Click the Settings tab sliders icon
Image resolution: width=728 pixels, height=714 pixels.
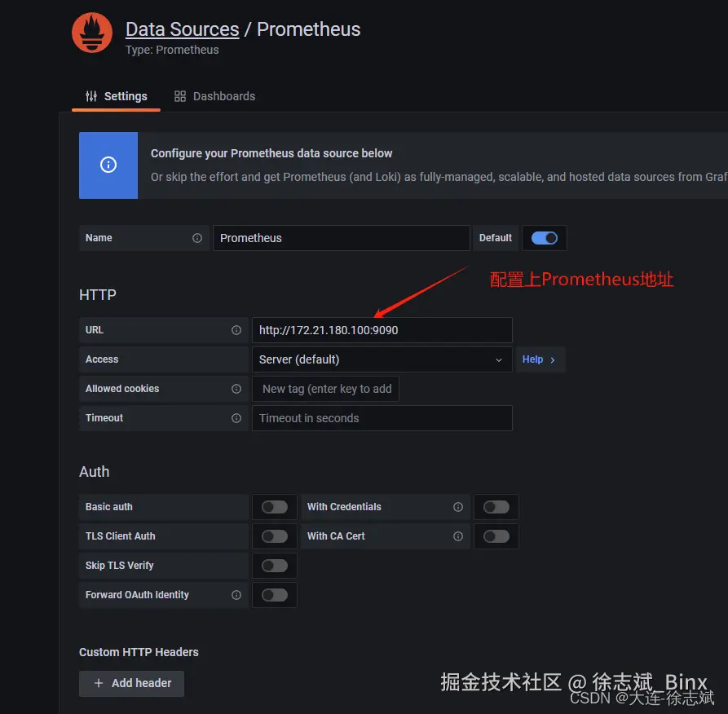[x=91, y=96]
